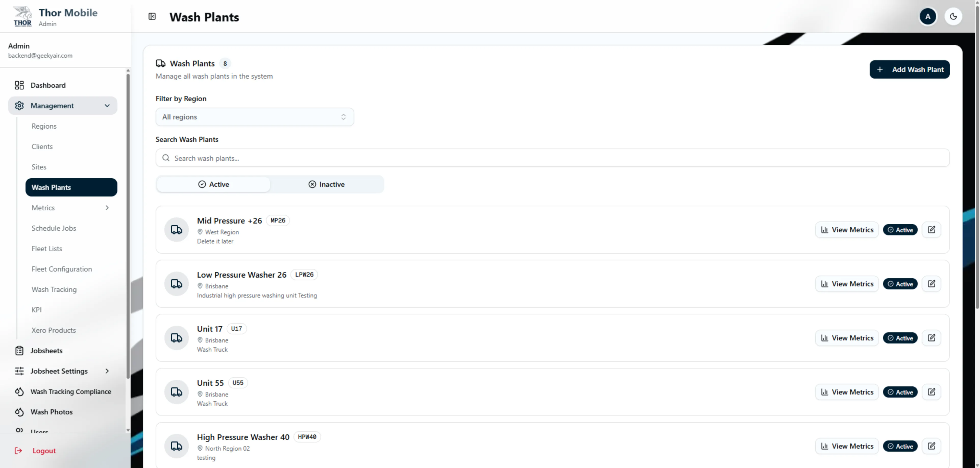Expand the Metrics submenu chevron
980x468 pixels.
[x=107, y=208]
